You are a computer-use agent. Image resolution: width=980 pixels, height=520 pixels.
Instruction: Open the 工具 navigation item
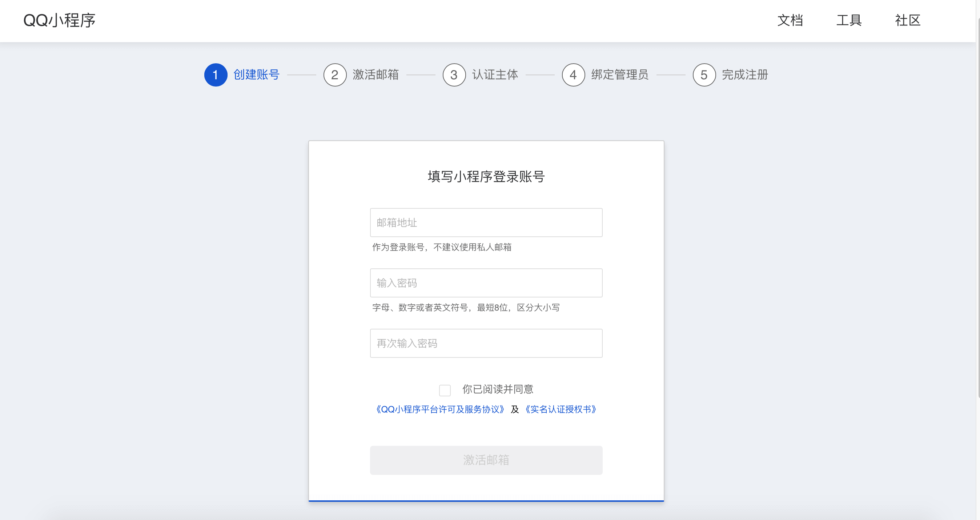pyautogui.click(x=849, y=21)
